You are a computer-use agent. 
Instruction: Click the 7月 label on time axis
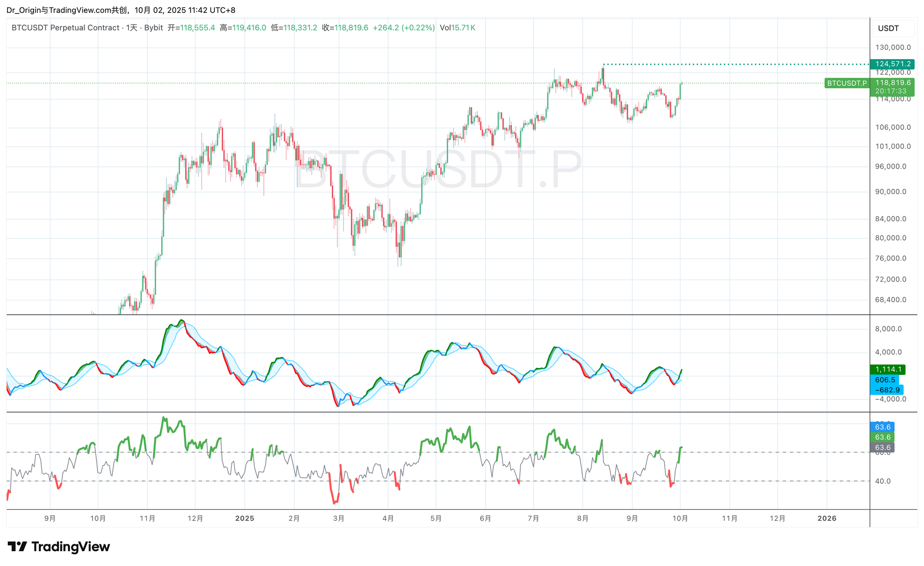[x=533, y=518]
